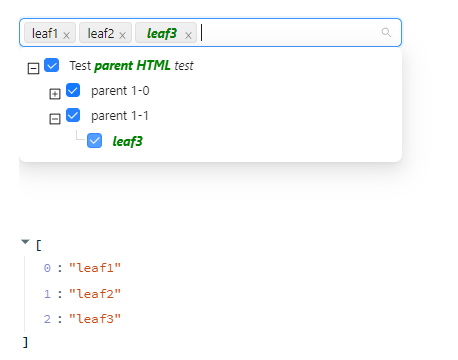
Task: Collapse the JSON array output triangle
Action: 25,242
